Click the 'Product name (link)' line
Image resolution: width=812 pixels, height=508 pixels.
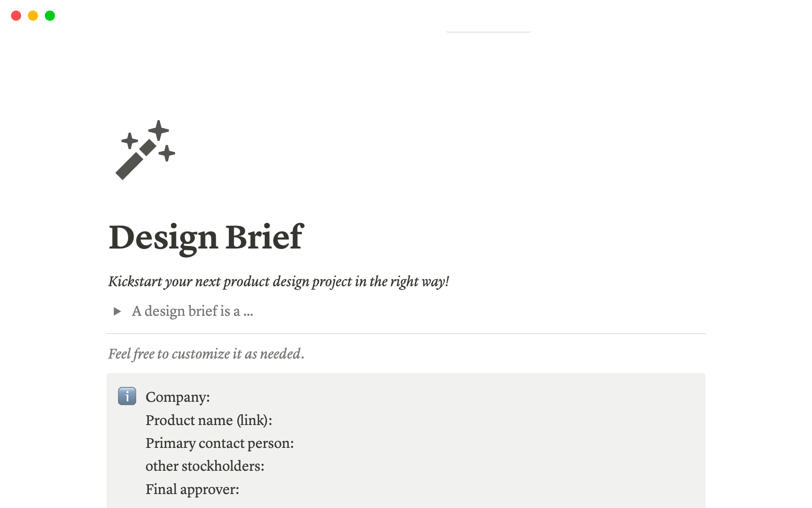point(209,420)
